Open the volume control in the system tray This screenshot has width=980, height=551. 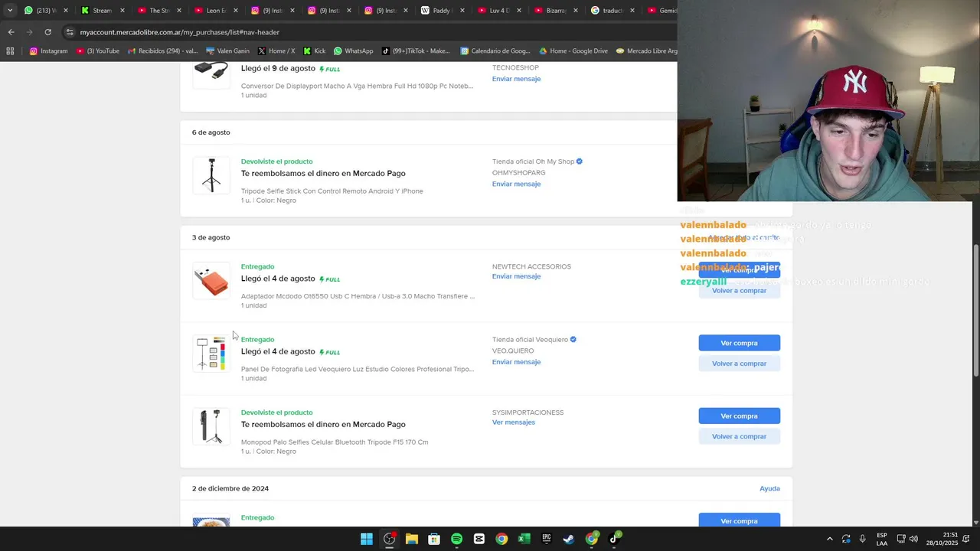point(913,539)
